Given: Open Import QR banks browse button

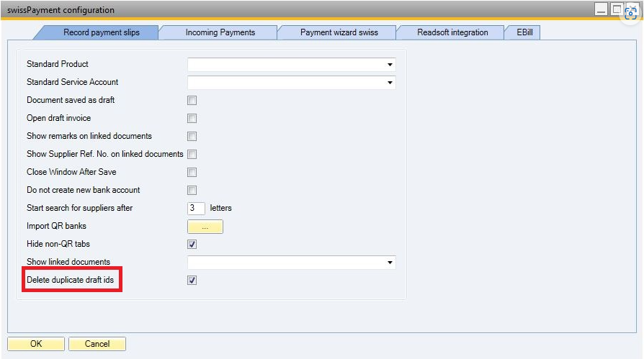Looking at the screenshot, I should [205, 227].
